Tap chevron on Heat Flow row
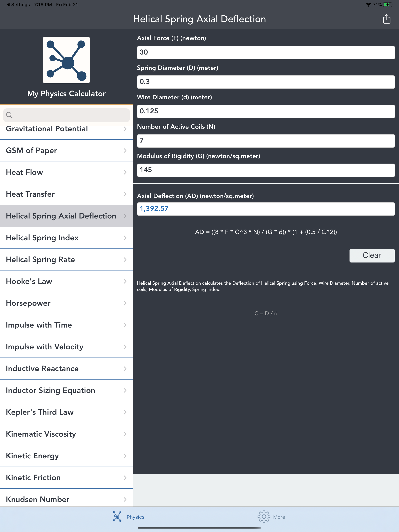 pos(125,172)
